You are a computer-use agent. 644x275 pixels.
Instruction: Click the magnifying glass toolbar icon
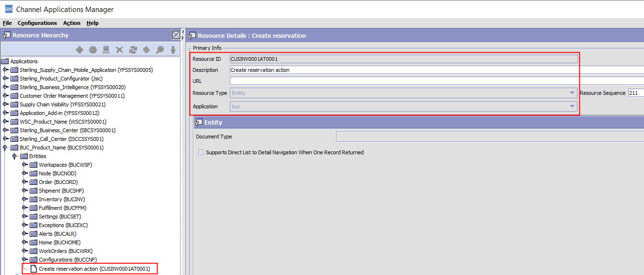[x=160, y=50]
